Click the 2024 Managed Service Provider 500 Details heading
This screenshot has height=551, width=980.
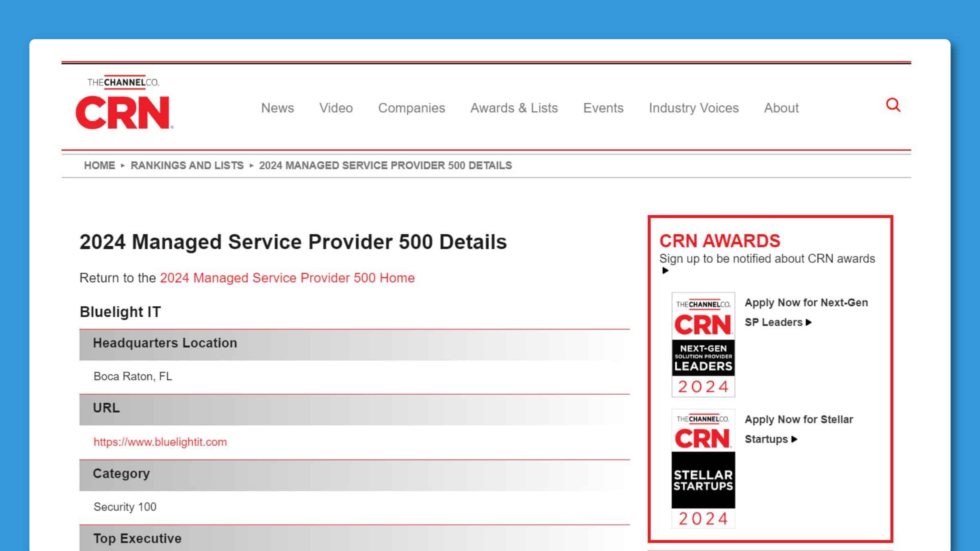click(293, 242)
